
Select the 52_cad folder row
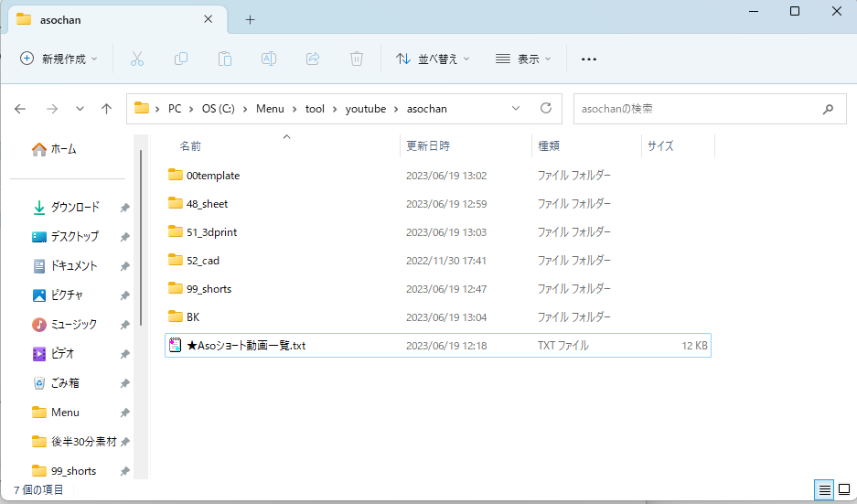[x=438, y=260]
